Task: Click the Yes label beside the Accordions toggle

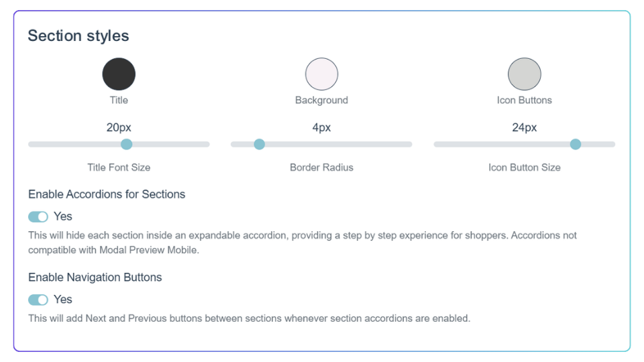Action: (63, 217)
